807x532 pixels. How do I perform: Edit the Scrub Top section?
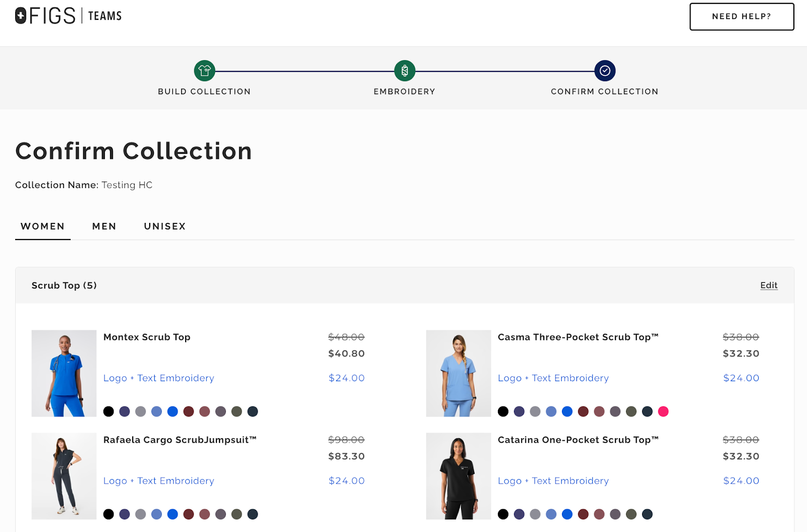pyautogui.click(x=769, y=285)
